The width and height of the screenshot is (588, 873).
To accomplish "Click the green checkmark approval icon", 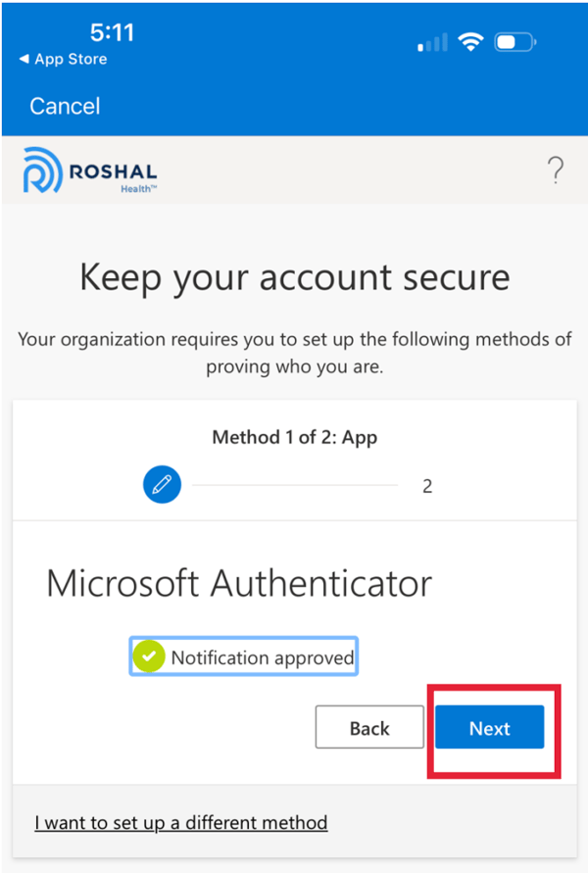I will point(148,655).
